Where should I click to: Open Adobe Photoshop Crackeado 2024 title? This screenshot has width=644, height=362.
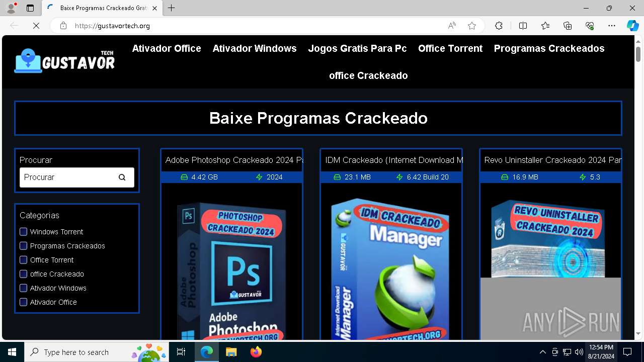click(234, 160)
